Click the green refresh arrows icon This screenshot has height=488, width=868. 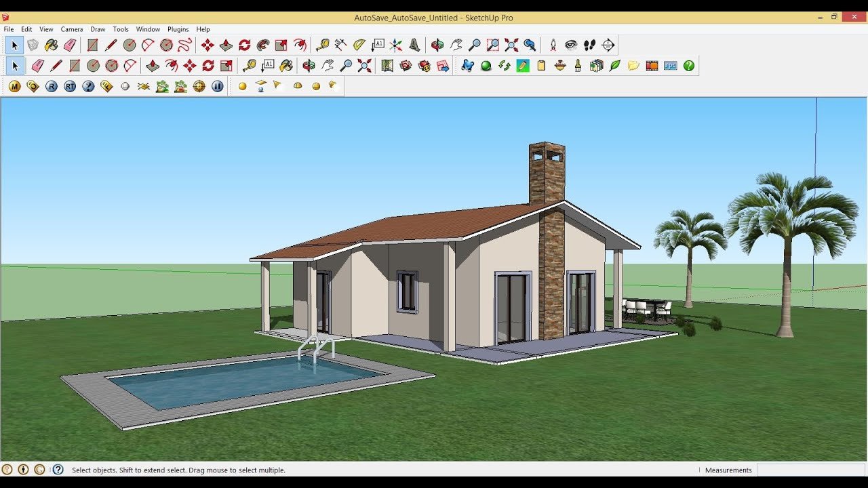click(x=504, y=66)
